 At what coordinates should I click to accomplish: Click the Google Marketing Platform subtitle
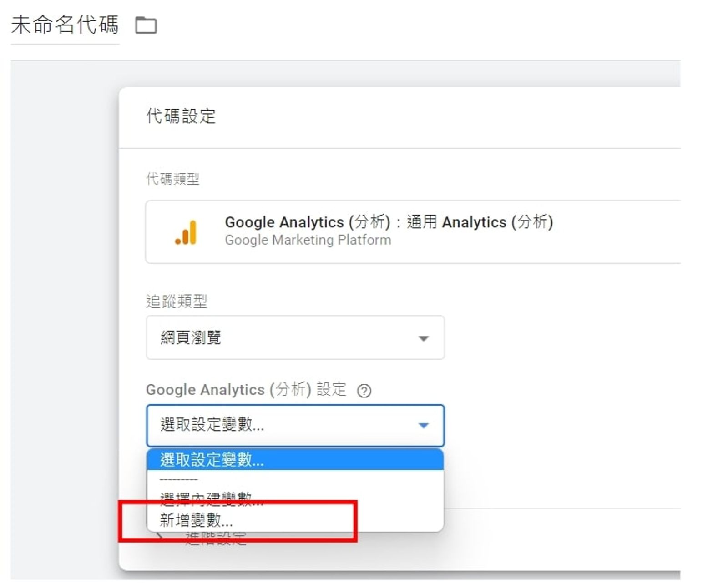pos(308,240)
